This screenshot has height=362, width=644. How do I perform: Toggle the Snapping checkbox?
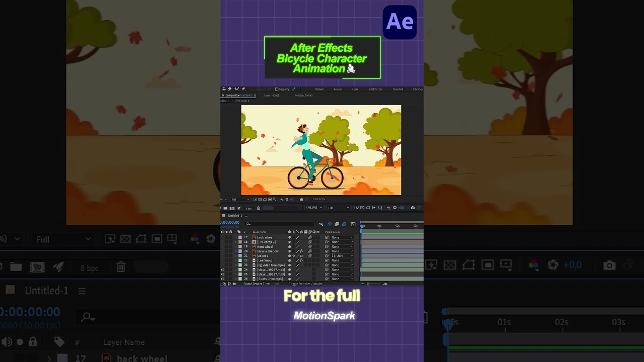click(x=277, y=89)
